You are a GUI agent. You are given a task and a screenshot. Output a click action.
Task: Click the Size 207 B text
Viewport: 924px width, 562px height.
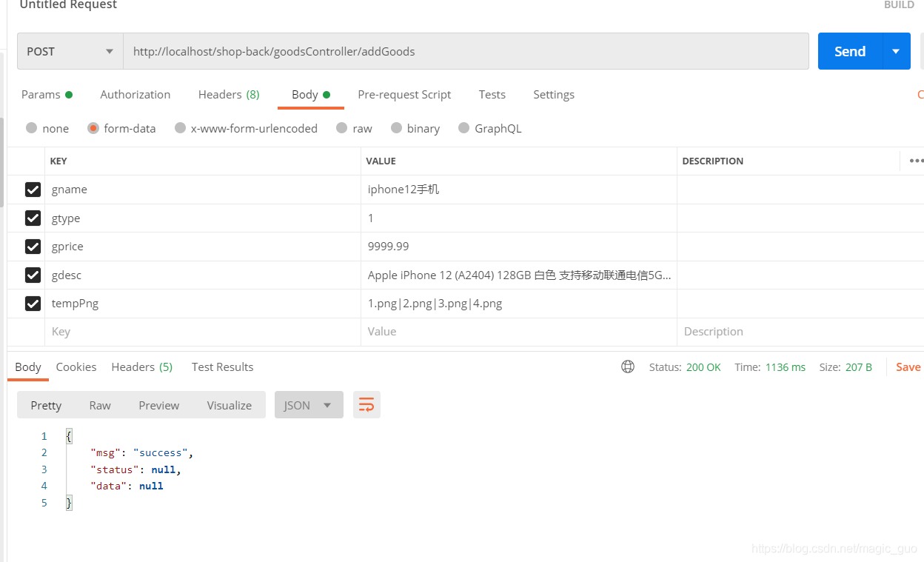846,367
